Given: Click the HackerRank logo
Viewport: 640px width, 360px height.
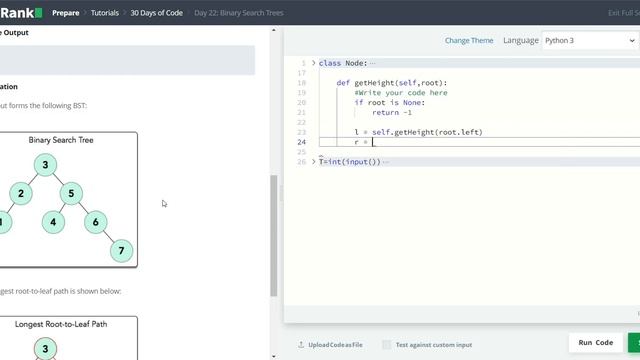Looking at the screenshot, I should click(21, 13).
